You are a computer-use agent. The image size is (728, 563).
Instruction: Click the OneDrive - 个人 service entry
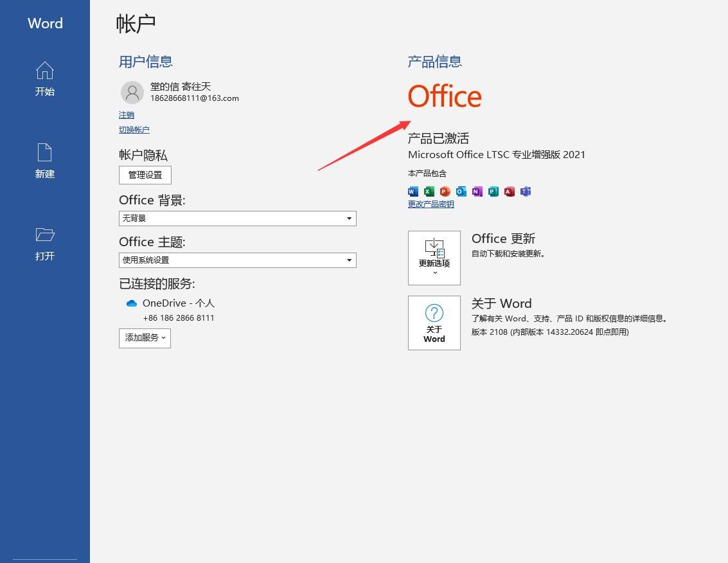point(178,303)
